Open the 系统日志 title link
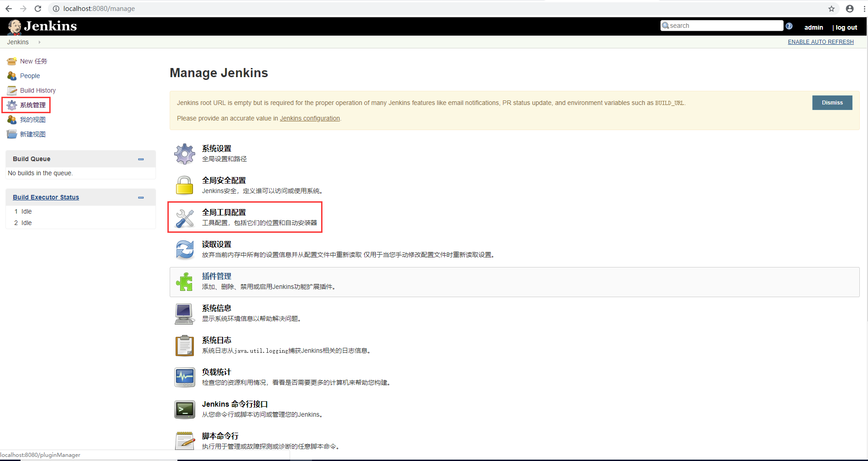This screenshot has width=868, height=461. (x=217, y=341)
